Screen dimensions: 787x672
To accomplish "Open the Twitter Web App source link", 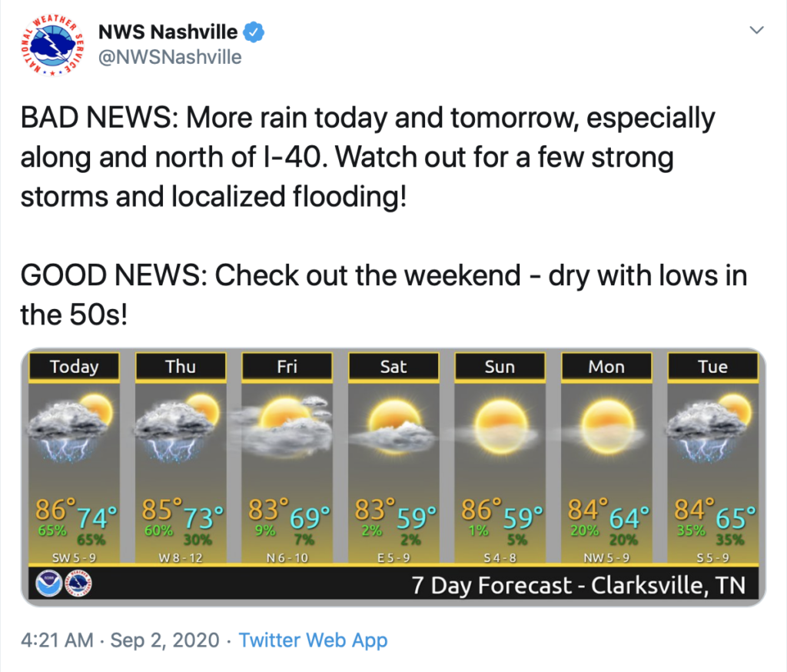I will (313, 640).
